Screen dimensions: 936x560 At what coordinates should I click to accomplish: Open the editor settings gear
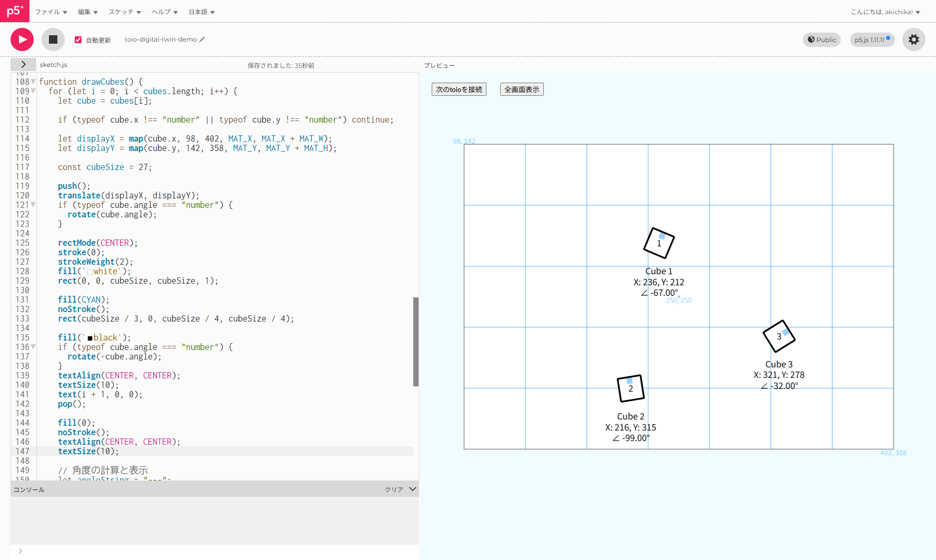coord(914,39)
